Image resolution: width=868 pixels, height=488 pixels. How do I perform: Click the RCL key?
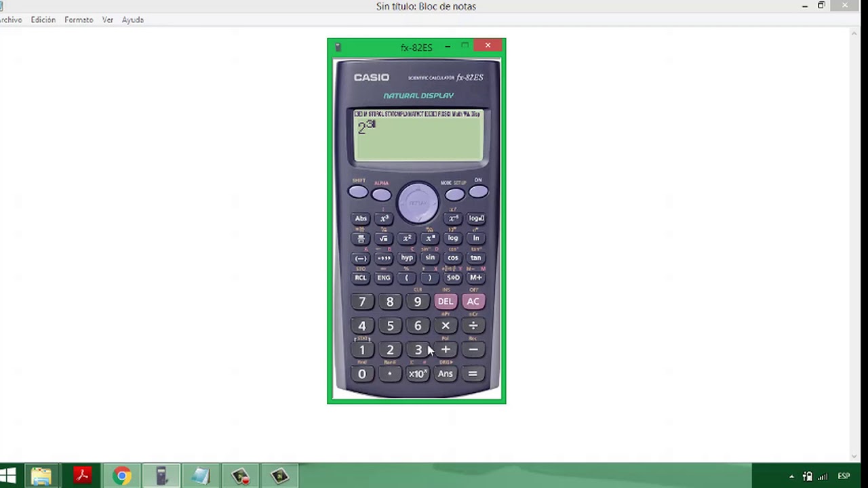(x=361, y=278)
